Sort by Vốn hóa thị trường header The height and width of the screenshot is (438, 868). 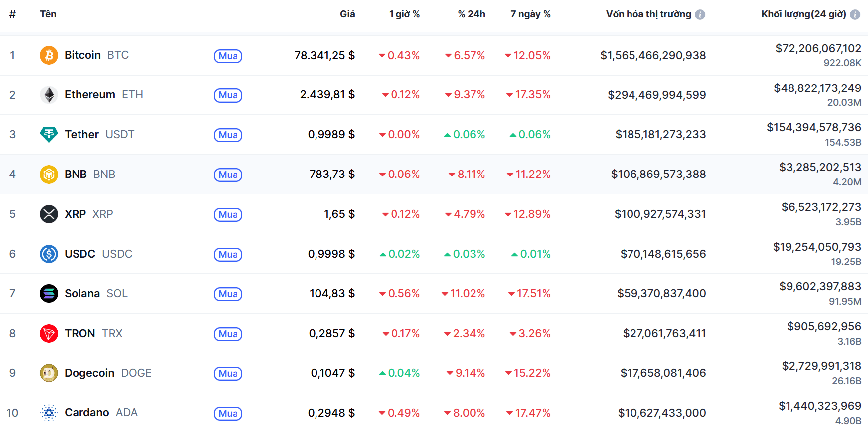pyautogui.click(x=648, y=14)
